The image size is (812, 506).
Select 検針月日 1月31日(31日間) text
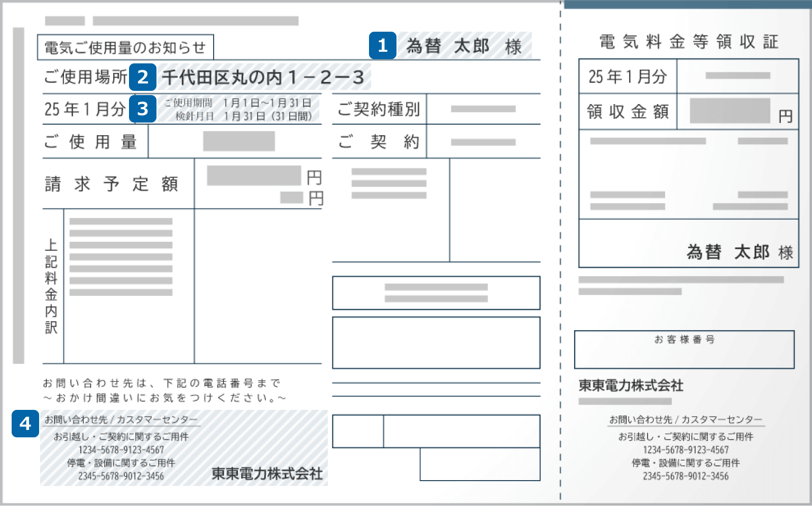click(x=244, y=116)
